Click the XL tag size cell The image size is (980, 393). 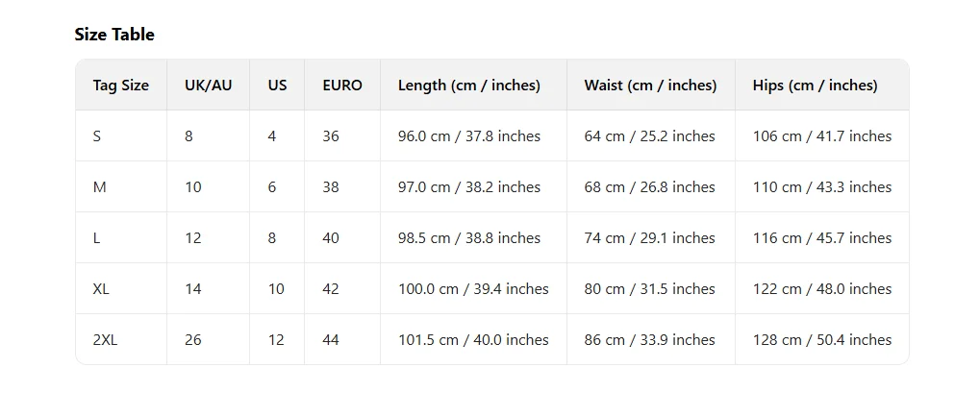point(101,289)
